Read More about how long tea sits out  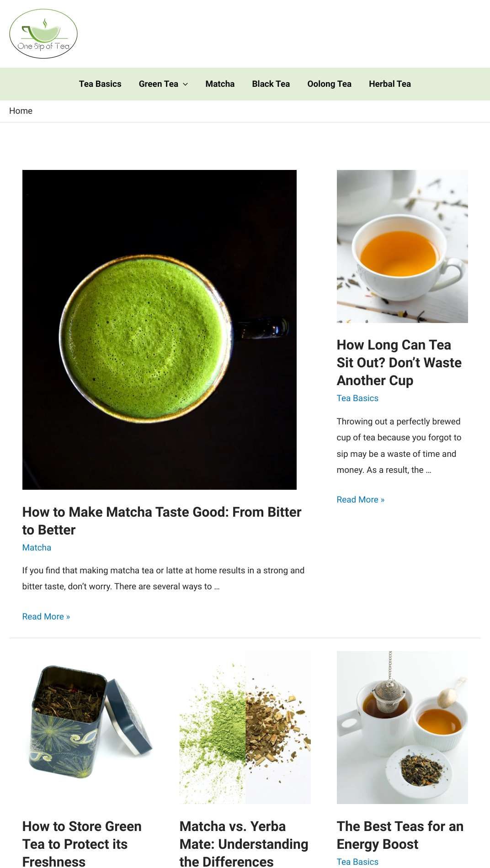(x=361, y=500)
